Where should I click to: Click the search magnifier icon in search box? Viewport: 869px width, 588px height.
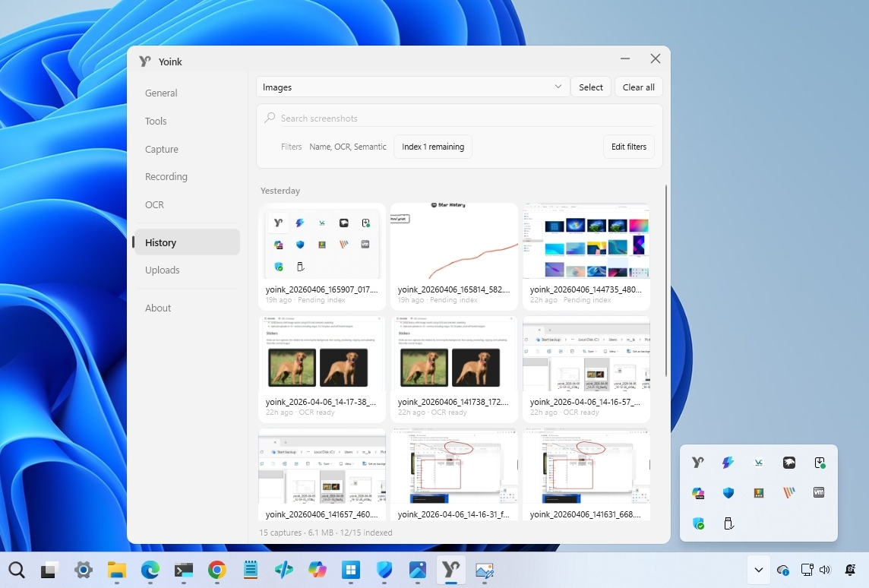point(270,119)
